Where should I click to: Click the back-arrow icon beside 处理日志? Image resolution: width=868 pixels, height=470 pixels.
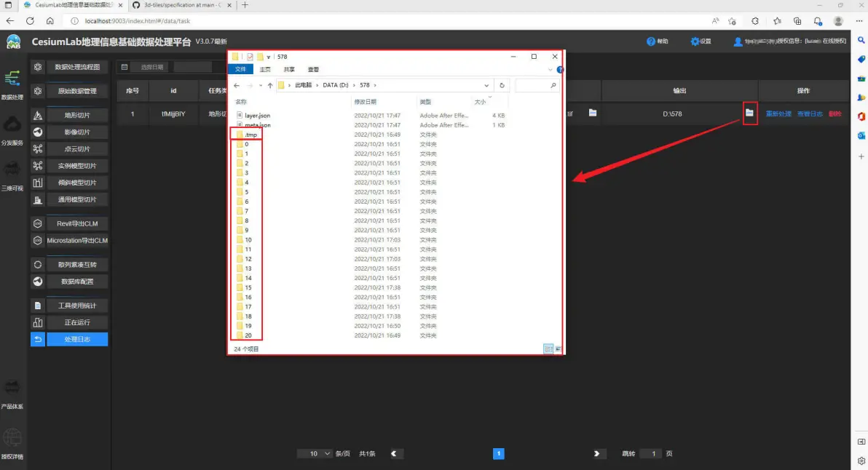coord(38,339)
